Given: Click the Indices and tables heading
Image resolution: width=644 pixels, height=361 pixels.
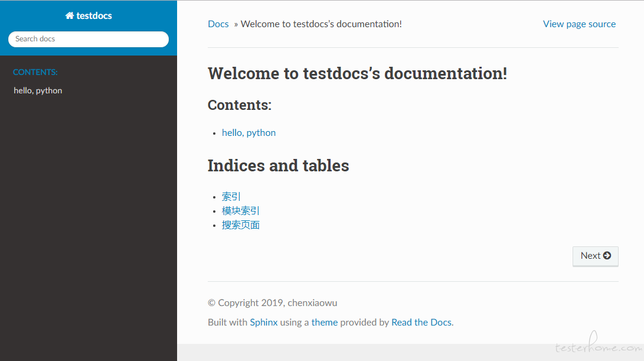Looking at the screenshot, I should click(279, 165).
